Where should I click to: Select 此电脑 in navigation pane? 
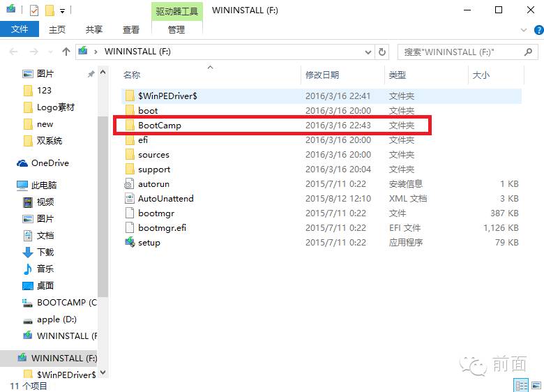tap(44, 186)
